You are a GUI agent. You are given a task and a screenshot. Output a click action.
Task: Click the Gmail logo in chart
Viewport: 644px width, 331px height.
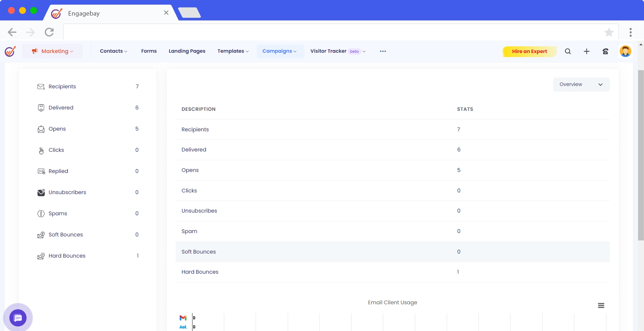pyautogui.click(x=183, y=318)
